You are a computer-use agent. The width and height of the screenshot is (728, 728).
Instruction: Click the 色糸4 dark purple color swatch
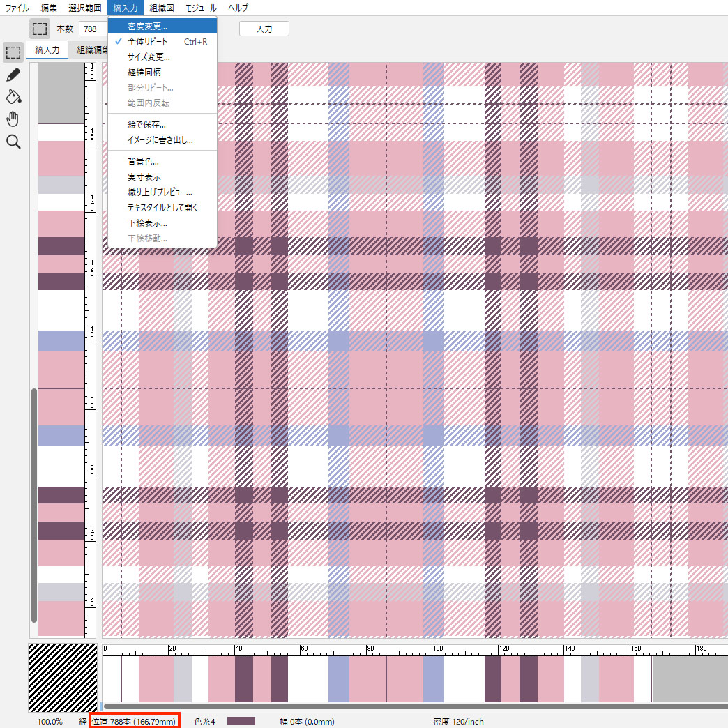(x=241, y=721)
